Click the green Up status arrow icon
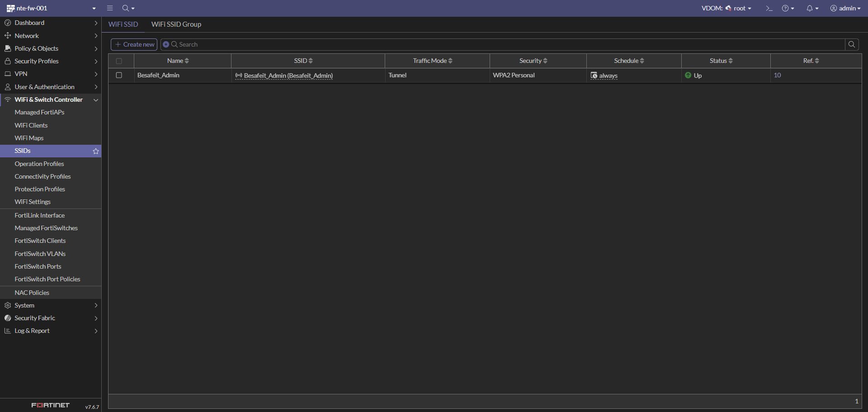Image resolution: width=868 pixels, height=412 pixels. 688,75
